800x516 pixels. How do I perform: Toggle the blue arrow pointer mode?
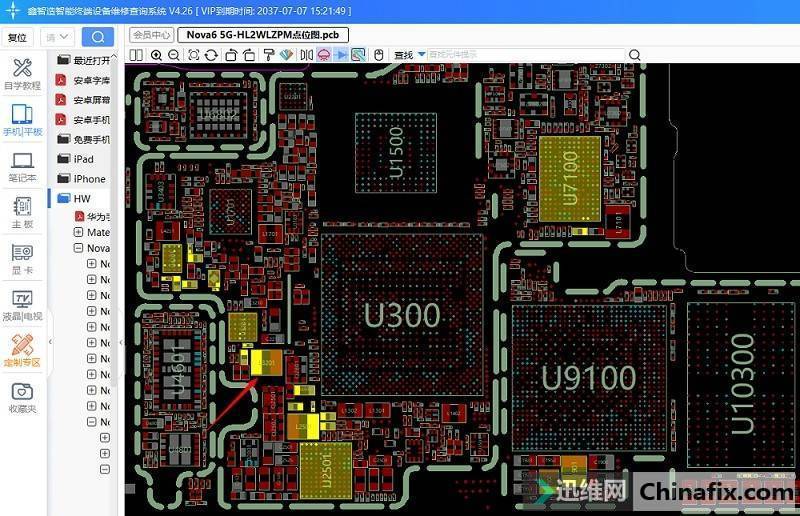(x=341, y=55)
